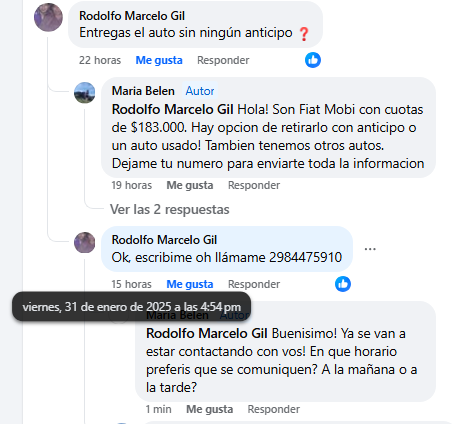Click Responder under 1 min reply
The image size is (455, 424).
(x=273, y=409)
